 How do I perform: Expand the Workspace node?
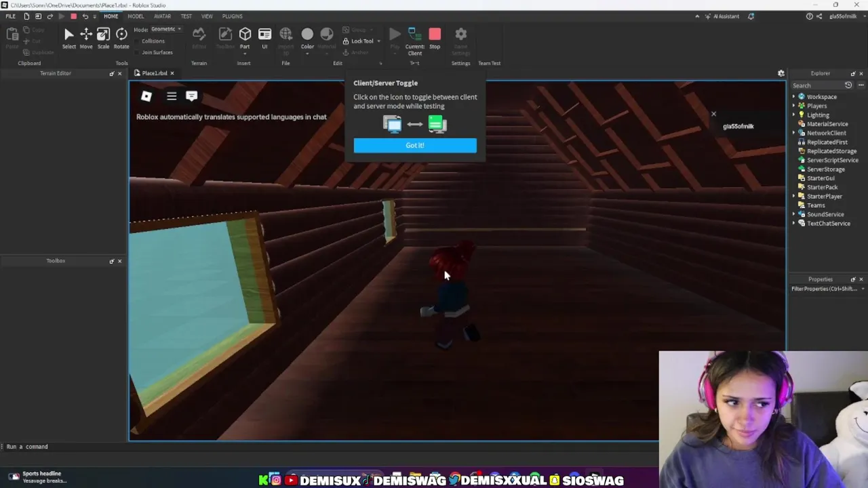794,97
